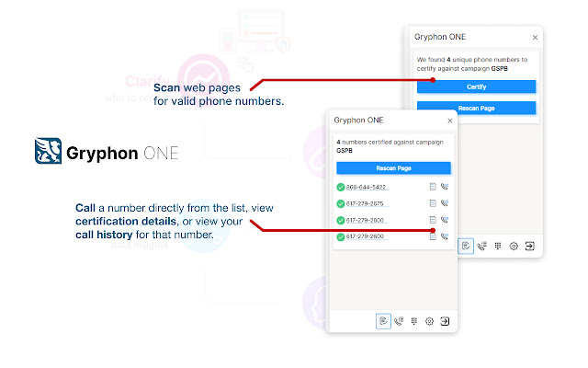Viewport: 588px width, 368px height.
Task: Click the 617-279-2675 phone number link
Action: [x=365, y=203]
